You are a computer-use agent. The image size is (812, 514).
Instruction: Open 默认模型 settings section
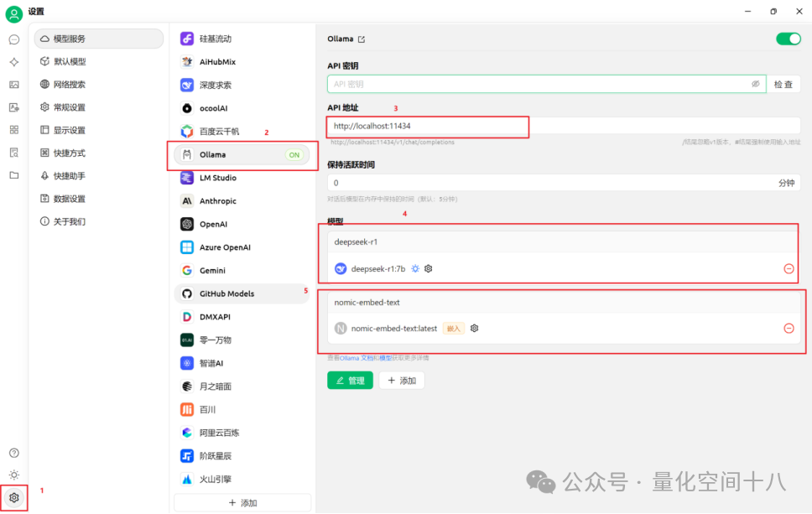point(98,61)
